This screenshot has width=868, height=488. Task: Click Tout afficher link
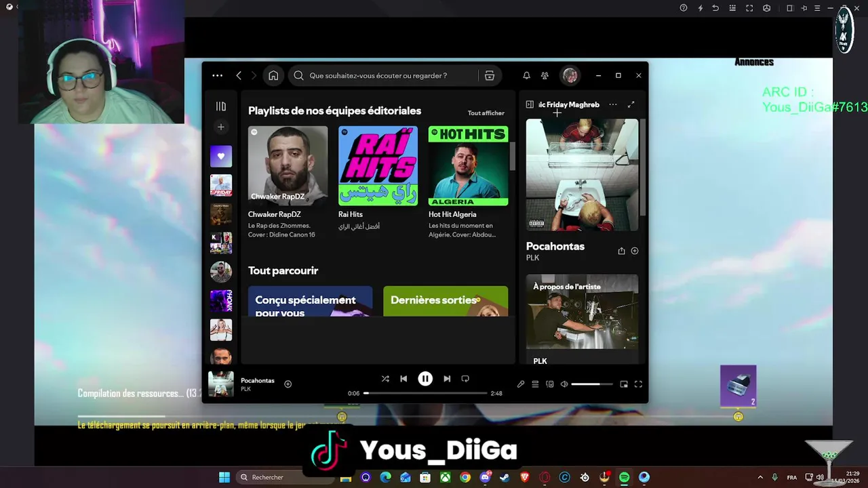pyautogui.click(x=486, y=113)
